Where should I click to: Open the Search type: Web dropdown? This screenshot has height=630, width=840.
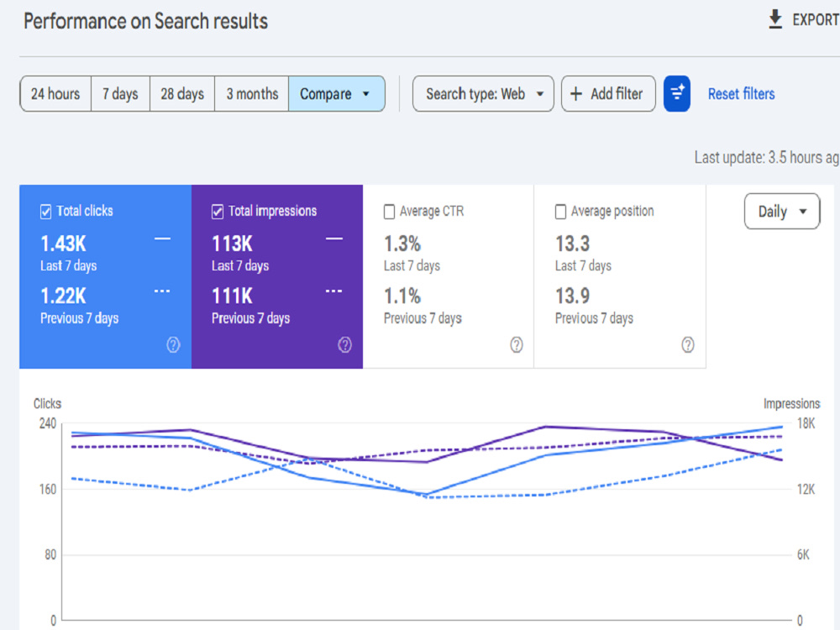tap(483, 94)
